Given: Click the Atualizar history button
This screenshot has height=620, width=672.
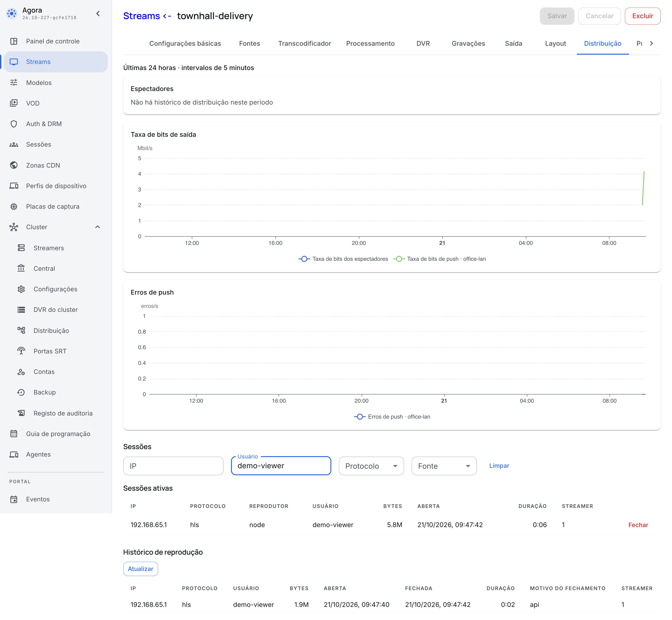Looking at the screenshot, I should [140, 569].
